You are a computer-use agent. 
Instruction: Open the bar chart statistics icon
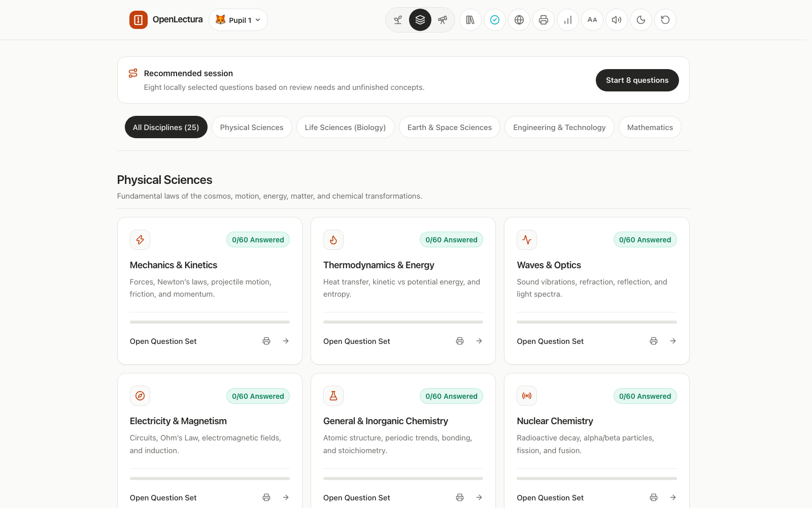(568, 20)
